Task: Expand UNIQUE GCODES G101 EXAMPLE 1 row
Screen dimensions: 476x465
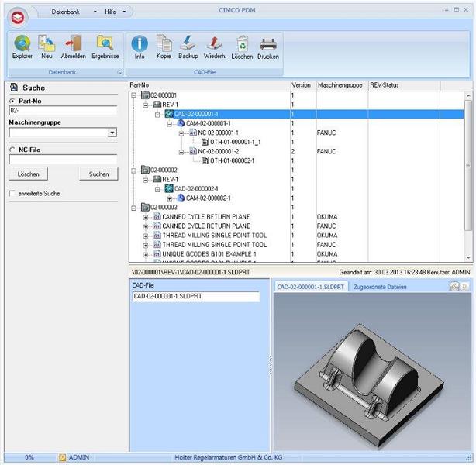Action: pos(146,254)
